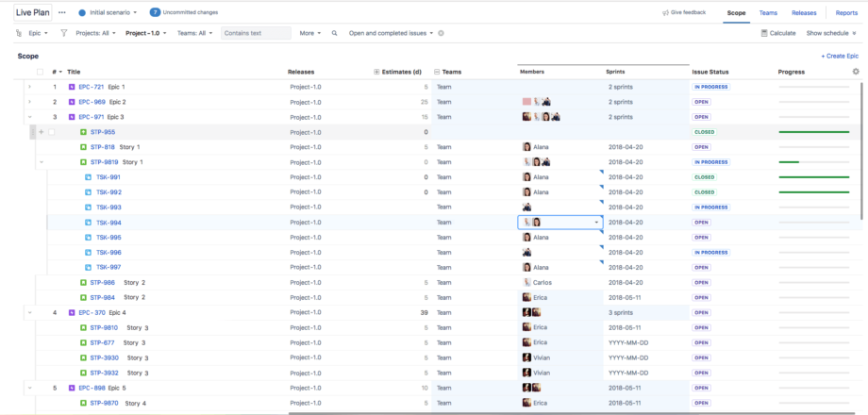Switch to the Scope tab

[x=736, y=12]
